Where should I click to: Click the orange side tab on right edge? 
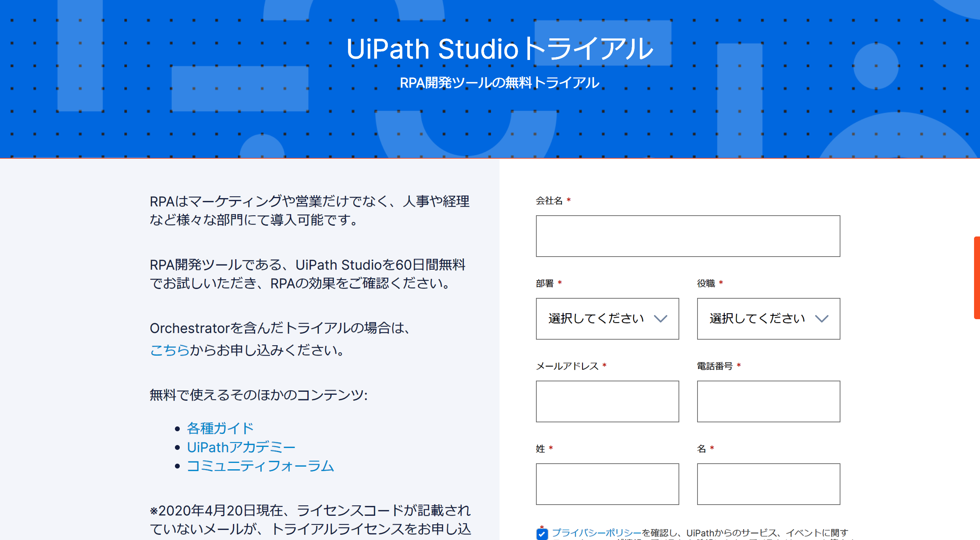[x=976, y=277]
